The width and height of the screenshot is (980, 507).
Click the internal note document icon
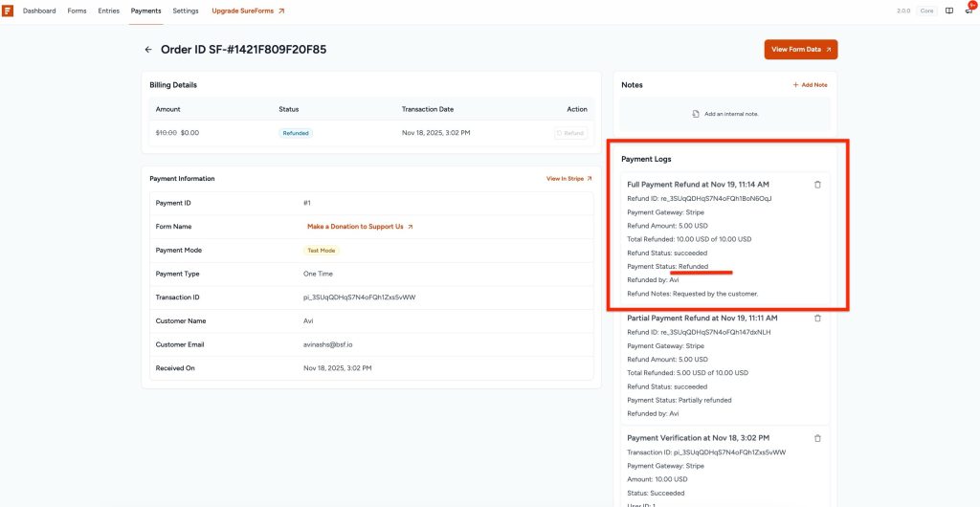[696, 114]
